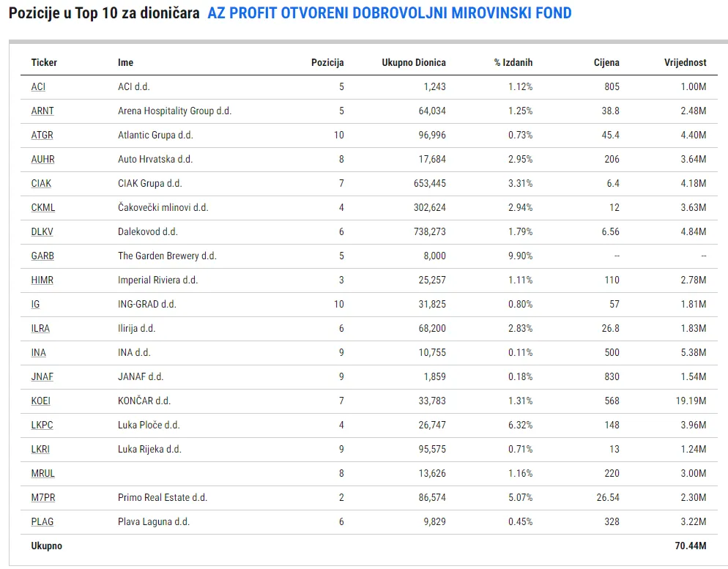Click the 3.22M value in PLAG row

693,521
